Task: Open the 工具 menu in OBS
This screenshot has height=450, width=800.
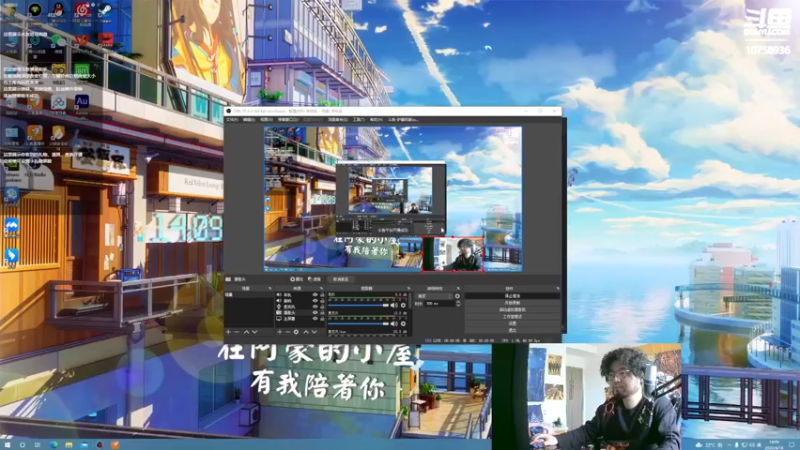Action: [359, 119]
